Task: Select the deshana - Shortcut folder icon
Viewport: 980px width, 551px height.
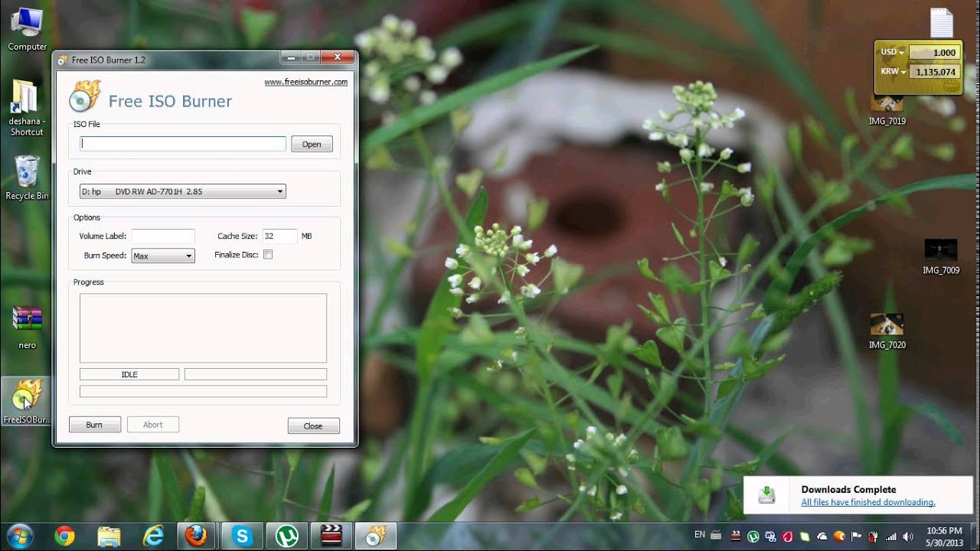Action: [27, 107]
